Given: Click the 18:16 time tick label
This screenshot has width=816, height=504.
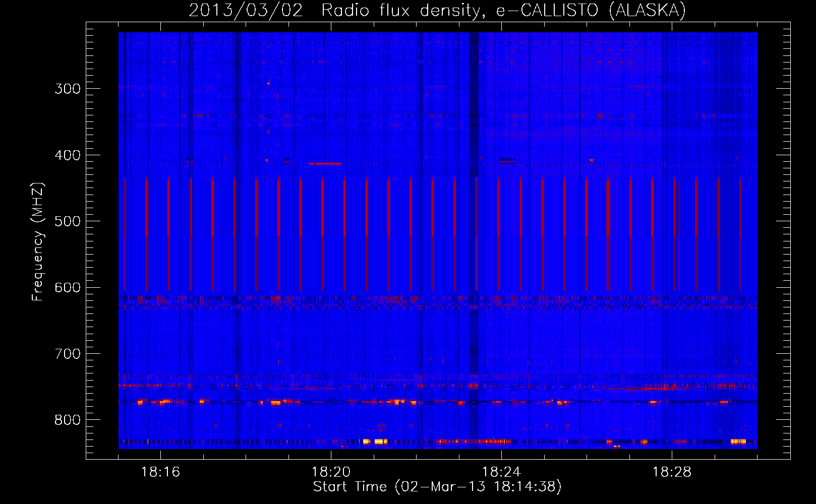Looking at the screenshot, I should coord(160,472).
